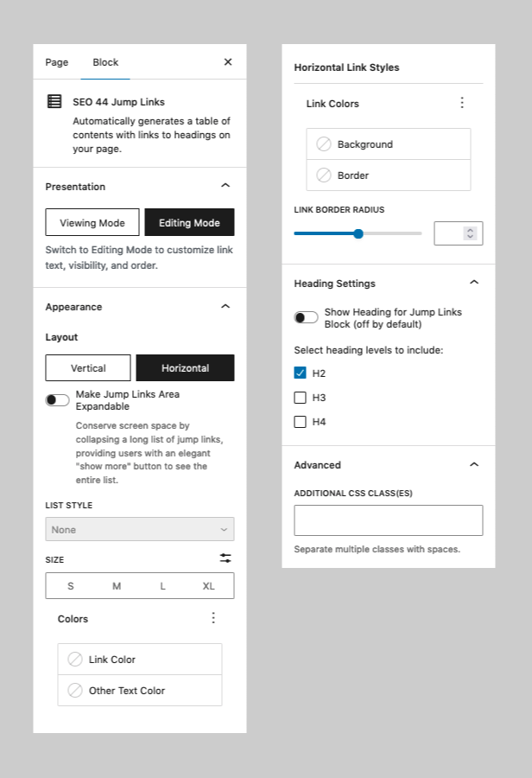Click the Background no-color circle icon

324,144
